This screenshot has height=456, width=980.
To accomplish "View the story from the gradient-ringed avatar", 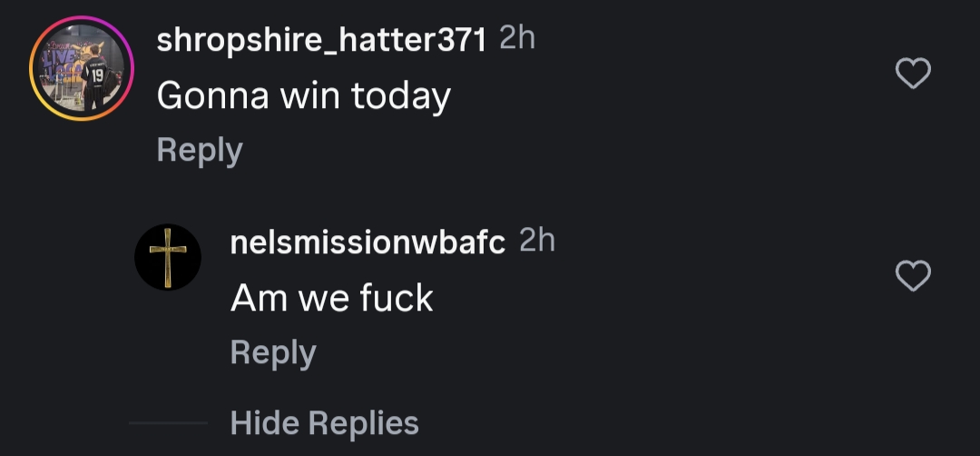I will 82,68.
